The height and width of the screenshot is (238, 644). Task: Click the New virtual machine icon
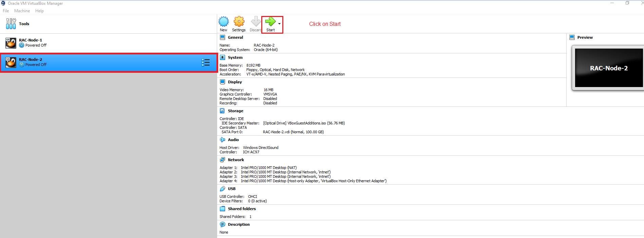click(x=224, y=21)
